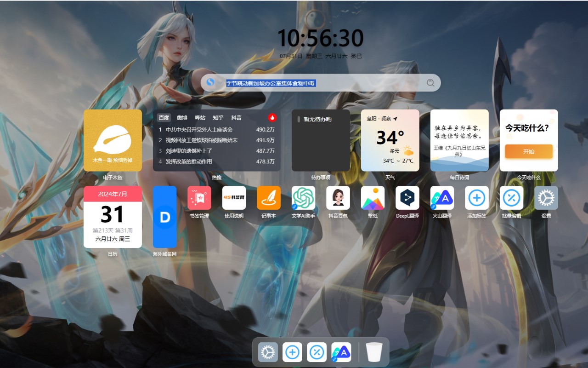
Task: Click the 2024年7月 calendar header
Action: 113,194
